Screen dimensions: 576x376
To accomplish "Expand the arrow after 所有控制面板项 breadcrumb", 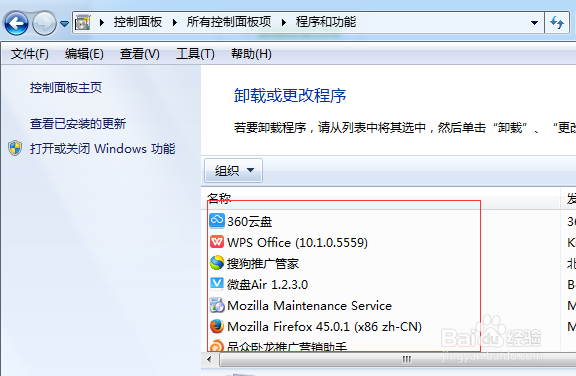I will coord(284,23).
